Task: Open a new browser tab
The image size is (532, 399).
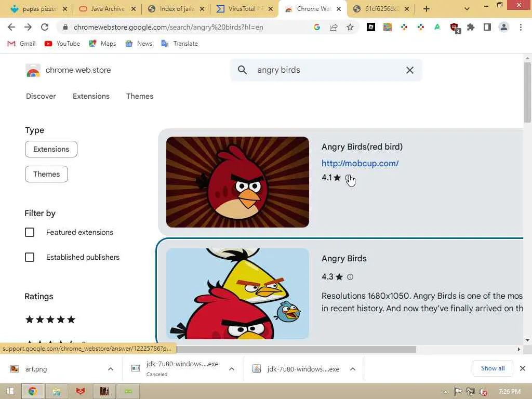Action: pyautogui.click(x=427, y=9)
